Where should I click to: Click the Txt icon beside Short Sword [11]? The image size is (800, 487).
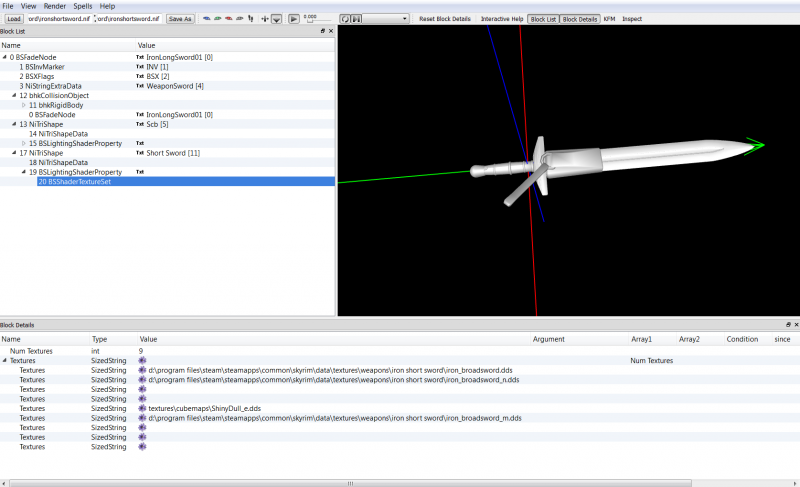140,153
